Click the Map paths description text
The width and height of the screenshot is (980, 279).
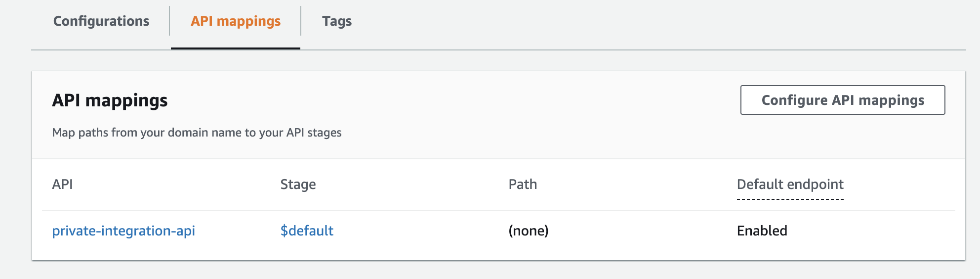point(197,133)
